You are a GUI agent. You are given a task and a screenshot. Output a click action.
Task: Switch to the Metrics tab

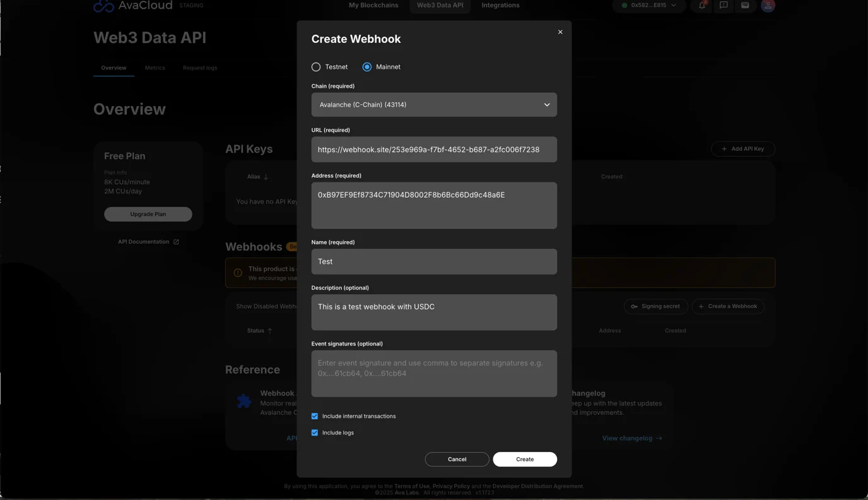[x=155, y=68]
